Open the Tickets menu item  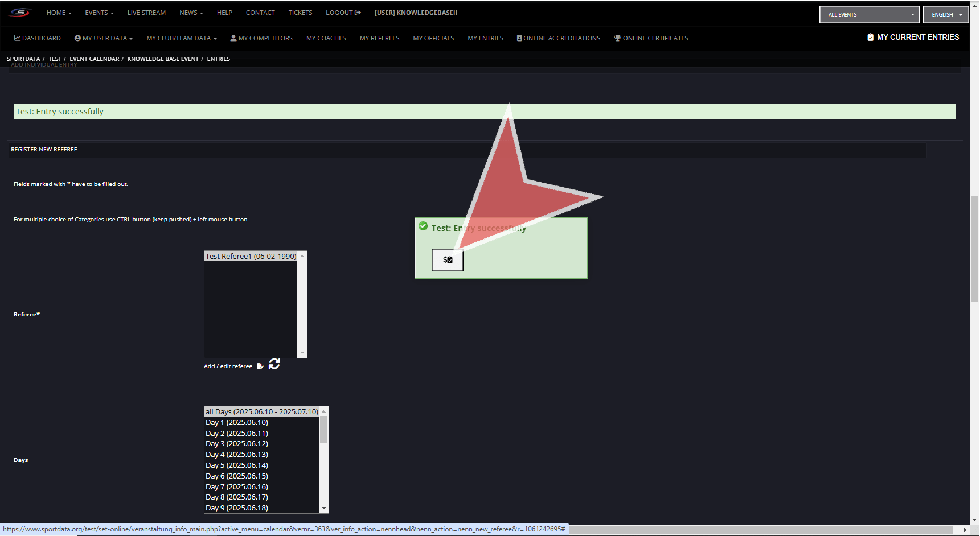(x=300, y=13)
